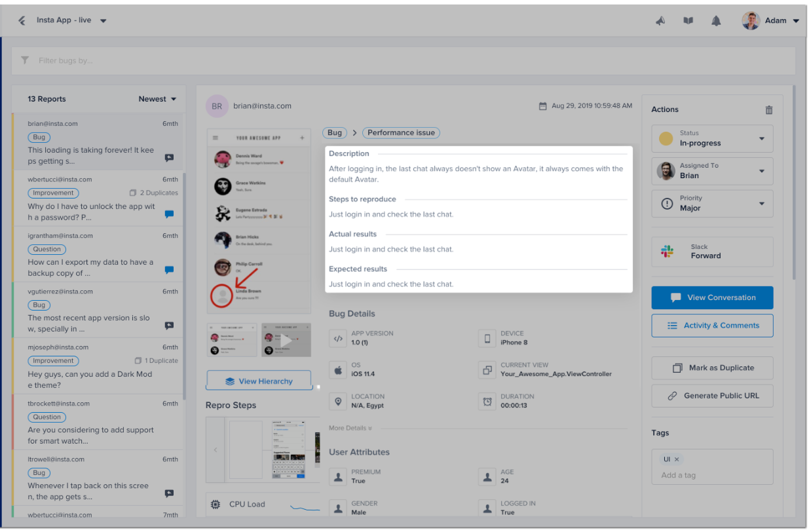Click the Slack logo icon

pyautogui.click(x=667, y=252)
